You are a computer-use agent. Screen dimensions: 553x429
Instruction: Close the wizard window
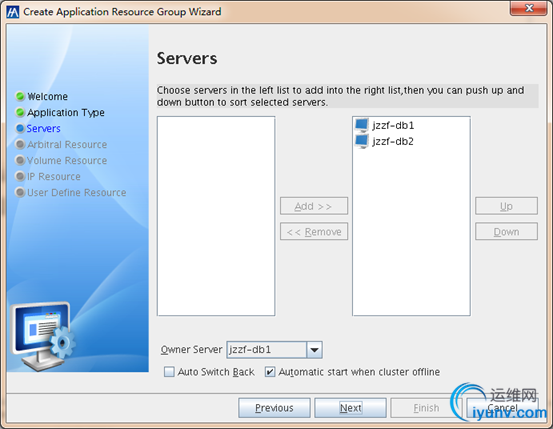528,8
